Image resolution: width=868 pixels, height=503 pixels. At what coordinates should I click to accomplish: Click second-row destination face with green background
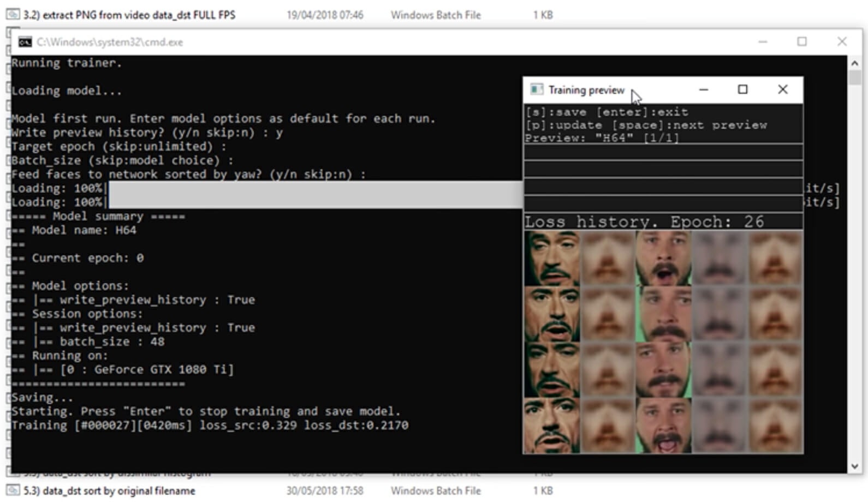(663, 314)
